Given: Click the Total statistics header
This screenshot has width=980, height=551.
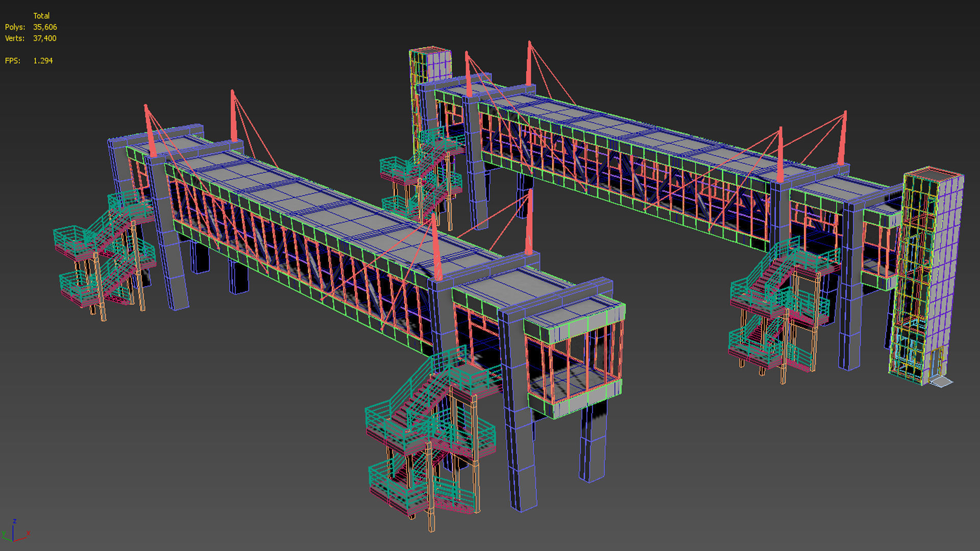Looking at the screenshot, I should 41,16.
